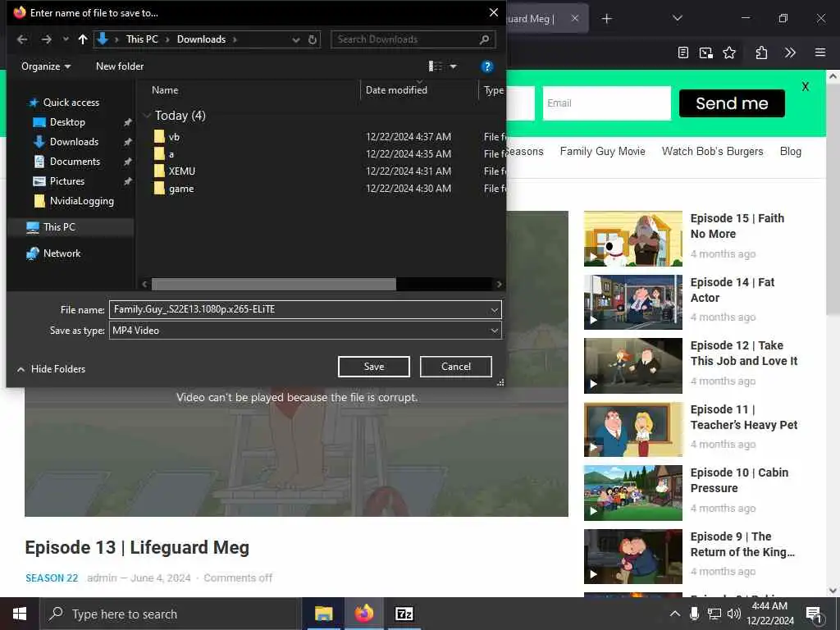Viewport: 840px width, 630px height.
Task: Select the folder named a
Action: [x=171, y=153]
